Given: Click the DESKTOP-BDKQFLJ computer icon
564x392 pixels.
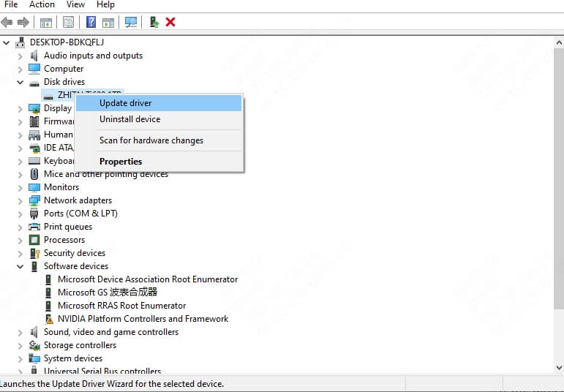Looking at the screenshot, I should (x=20, y=42).
